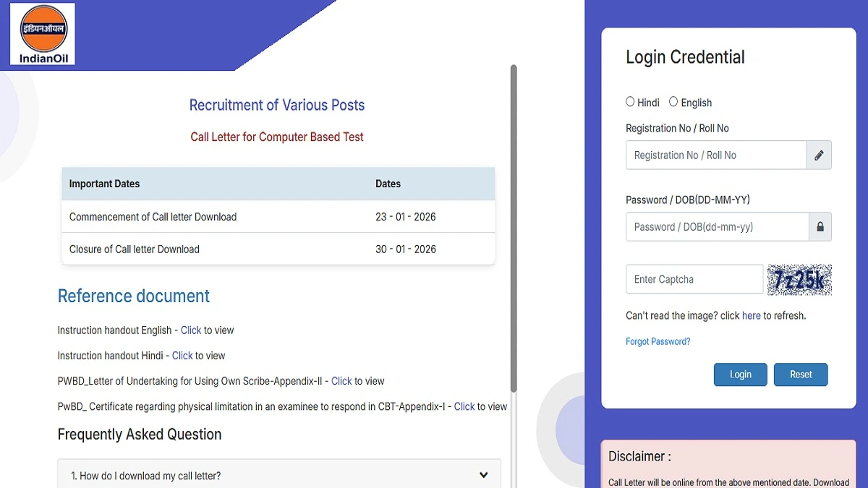Open the PWBD Letter of Undertaking Appendix-II
868x488 pixels.
341,380
